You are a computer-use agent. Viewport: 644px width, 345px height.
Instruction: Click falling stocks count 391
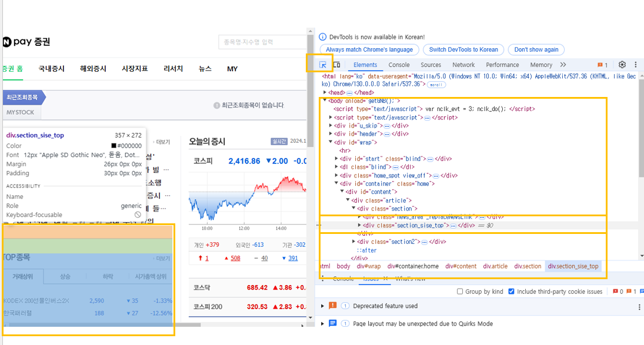[293, 258]
